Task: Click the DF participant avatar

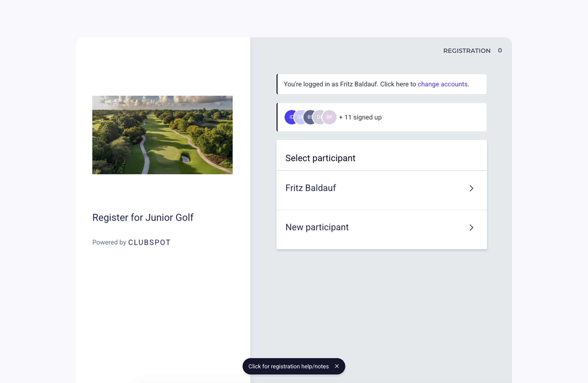Action: 319,117
